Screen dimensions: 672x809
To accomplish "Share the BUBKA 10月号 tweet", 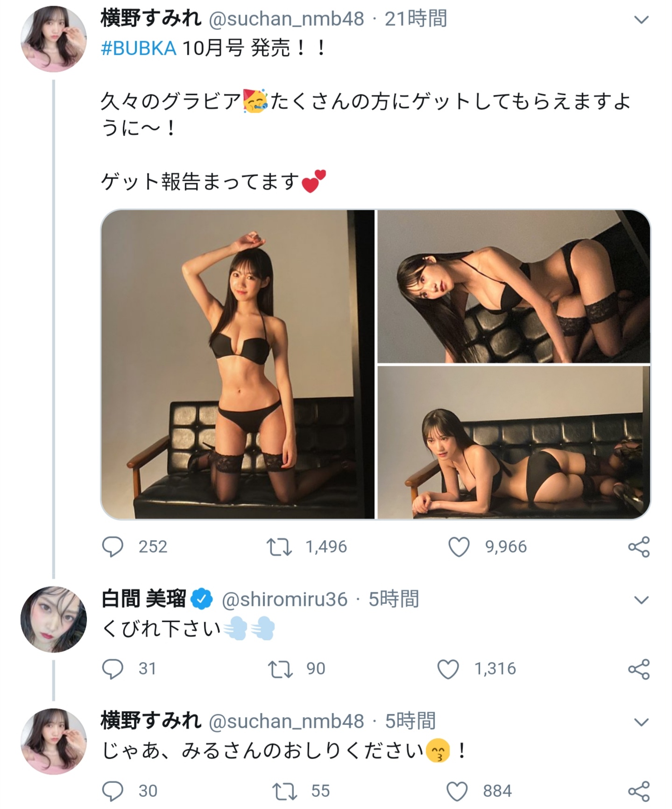I will click(x=638, y=546).
